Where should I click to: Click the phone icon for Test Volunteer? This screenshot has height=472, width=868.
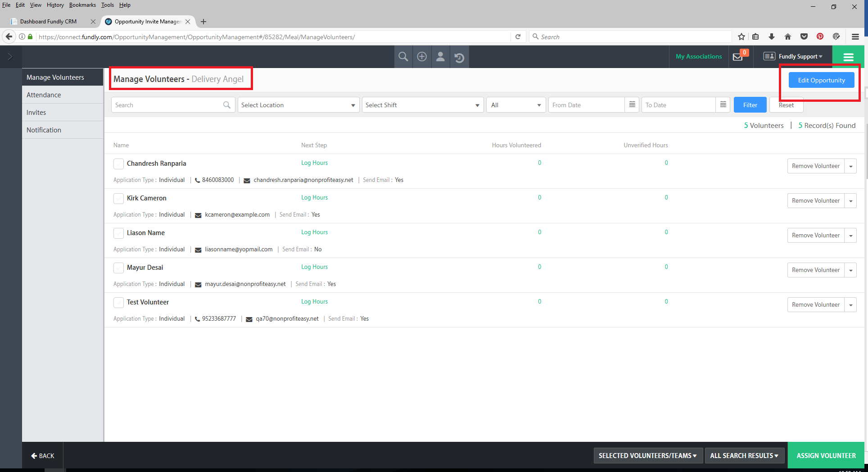[197, 319]
